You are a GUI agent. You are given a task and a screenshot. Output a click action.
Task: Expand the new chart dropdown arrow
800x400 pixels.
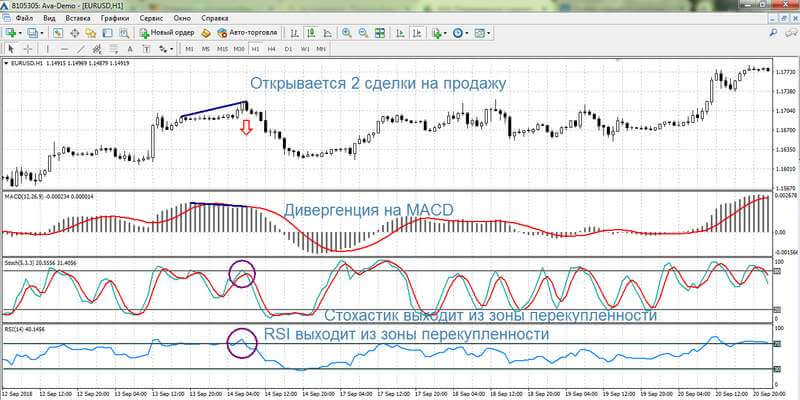(20, 33)
